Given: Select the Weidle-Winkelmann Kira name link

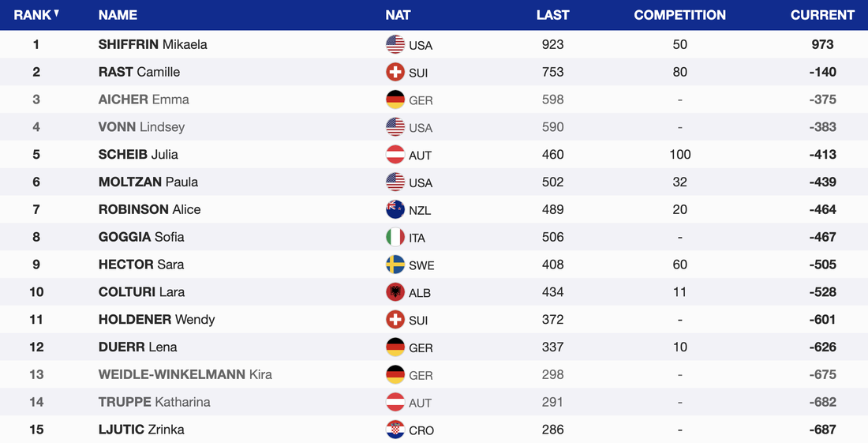Looking at the screenshot, I should (x=185, y=374).
